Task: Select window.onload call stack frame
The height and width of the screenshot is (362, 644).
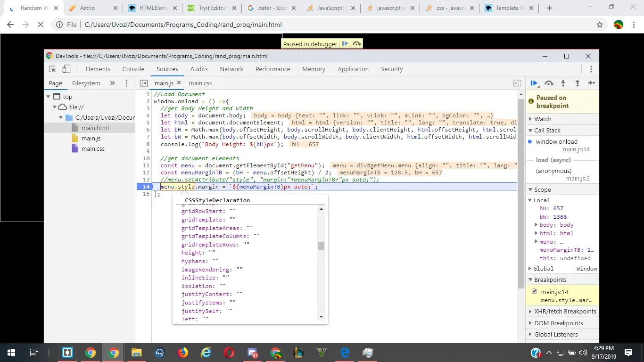Action: (556, 141)
